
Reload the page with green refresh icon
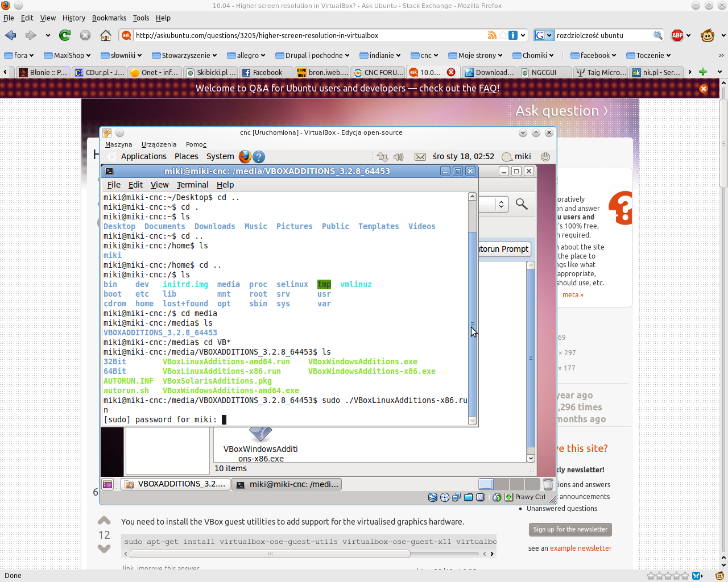(65, 35)
